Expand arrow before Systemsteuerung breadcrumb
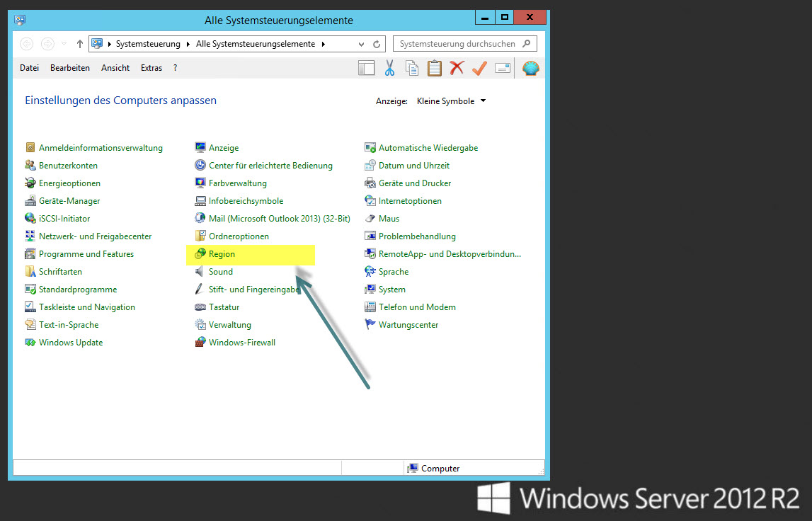This screenshot has height=521, width=812. point(109,44)
